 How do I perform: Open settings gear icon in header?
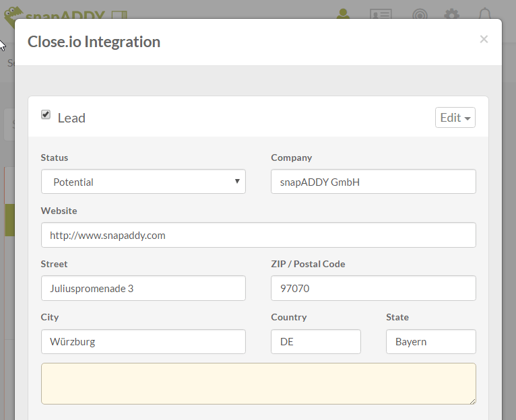451,14
